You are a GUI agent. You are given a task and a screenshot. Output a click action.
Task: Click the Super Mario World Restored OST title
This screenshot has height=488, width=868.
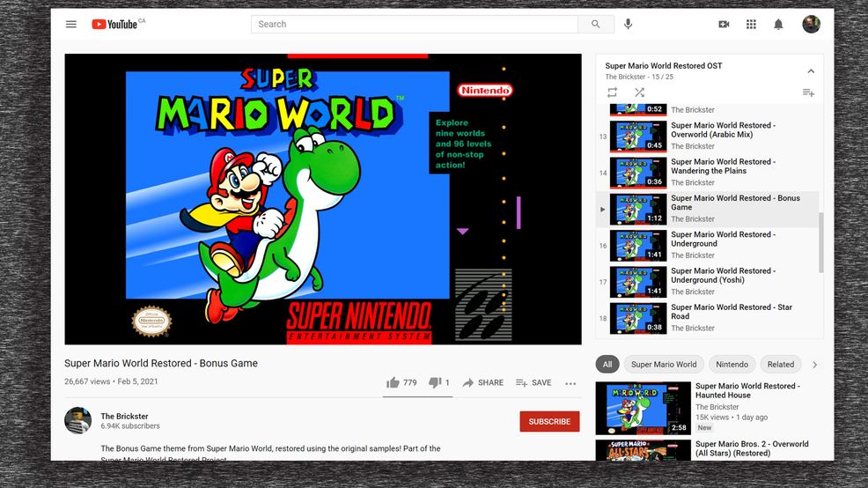tap(663, 65)
